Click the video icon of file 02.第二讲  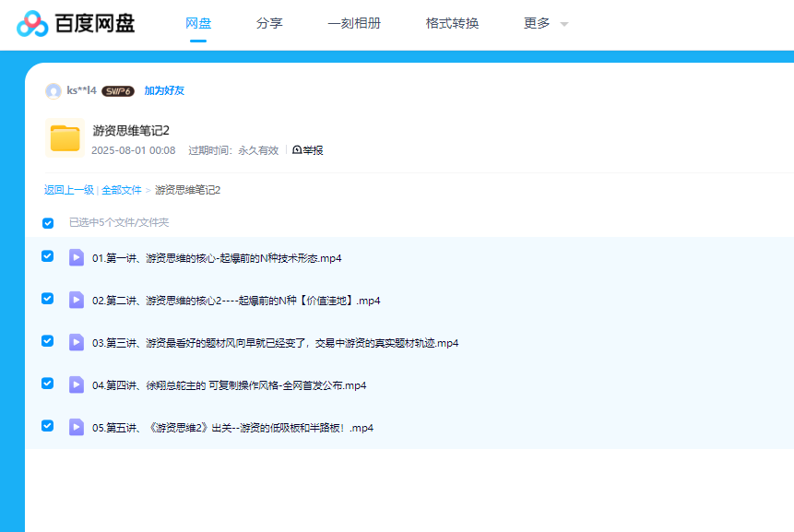77,300
